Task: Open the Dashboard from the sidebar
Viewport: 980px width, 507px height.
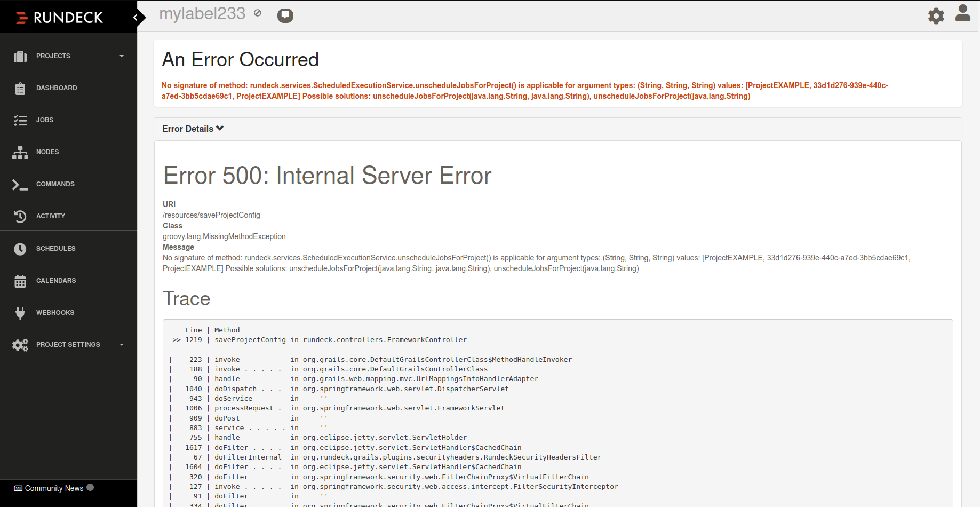Action: click(x=57, y=88)
